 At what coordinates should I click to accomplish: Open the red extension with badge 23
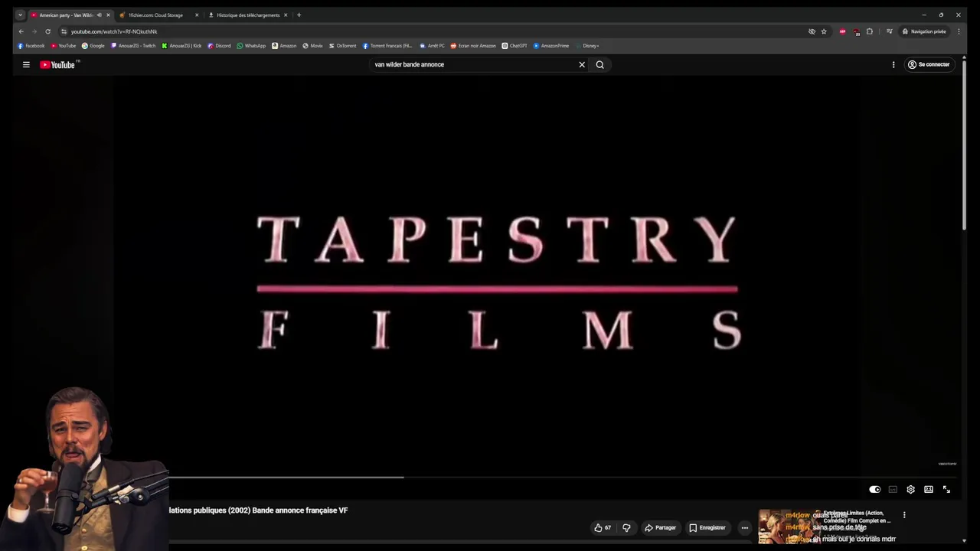pos(856,31)
